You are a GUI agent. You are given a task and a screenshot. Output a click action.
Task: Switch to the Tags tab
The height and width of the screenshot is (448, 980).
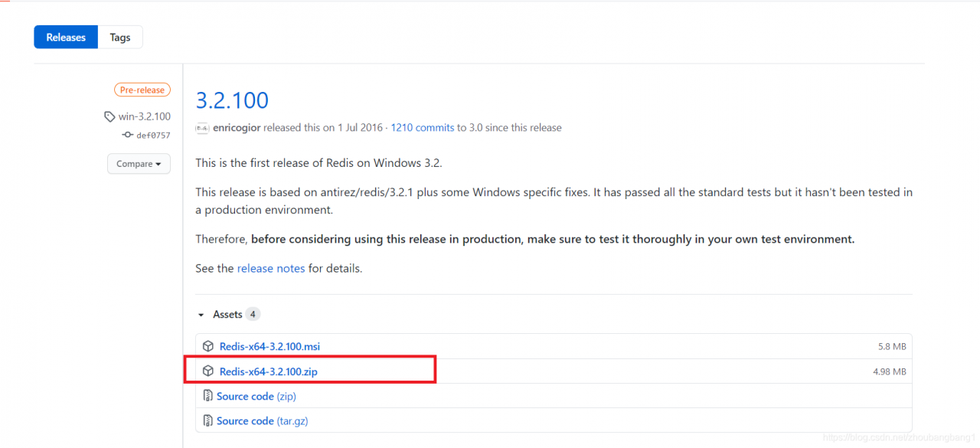[120, 37]
